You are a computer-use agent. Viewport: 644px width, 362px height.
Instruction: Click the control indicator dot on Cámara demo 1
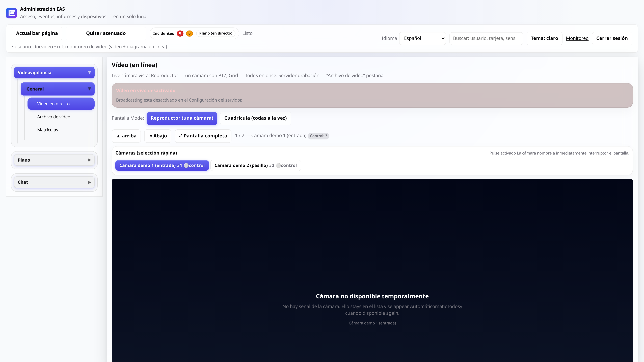(x=186, y=165)
